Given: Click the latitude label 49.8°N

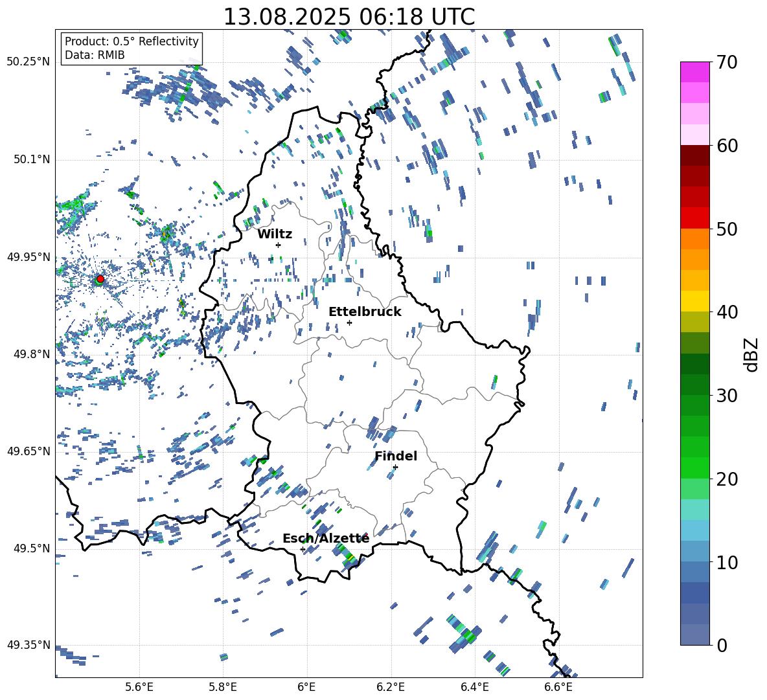Looking at the screenshot, I should (x=31, y=354).
